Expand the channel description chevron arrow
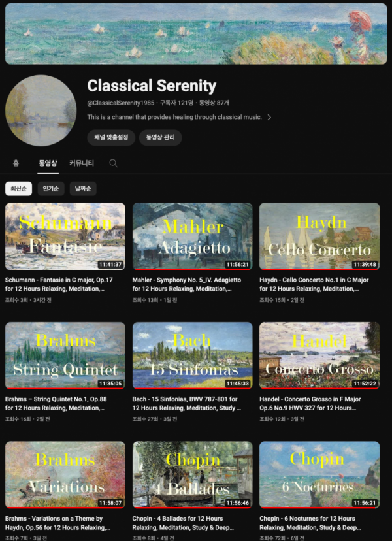This screenshot has width=392, height=541. point(269,118)
